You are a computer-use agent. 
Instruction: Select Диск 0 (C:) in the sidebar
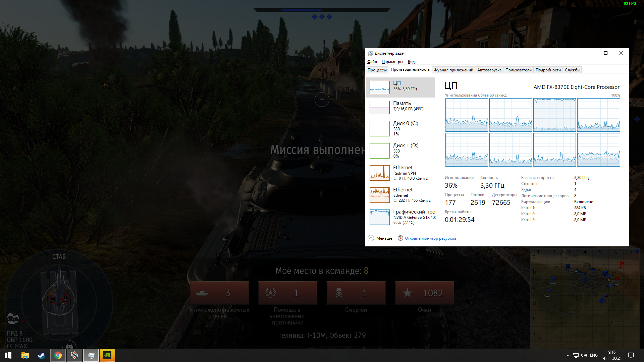coord(400,128)
